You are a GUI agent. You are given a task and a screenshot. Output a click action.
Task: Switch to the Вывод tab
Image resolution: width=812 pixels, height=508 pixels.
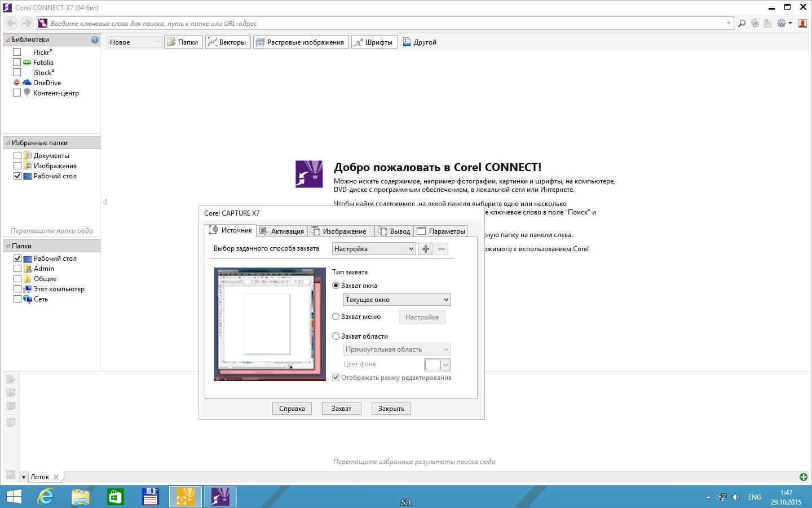click(394, 231)
